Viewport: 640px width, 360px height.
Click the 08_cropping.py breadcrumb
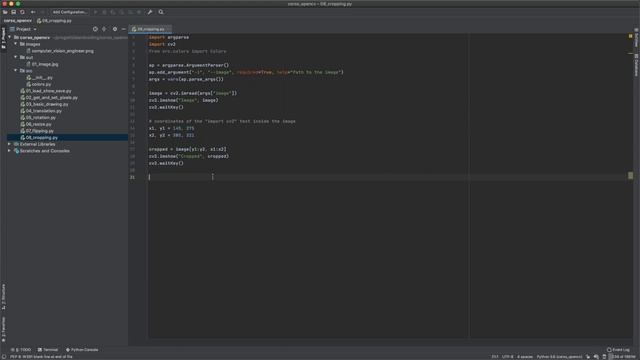54,20
